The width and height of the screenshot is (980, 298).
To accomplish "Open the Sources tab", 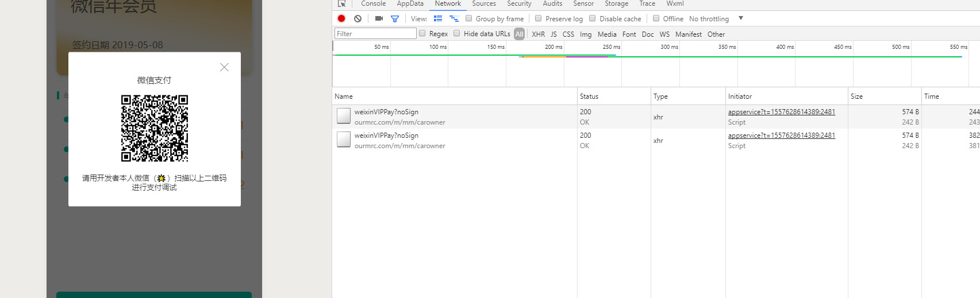I will point(484,3).
